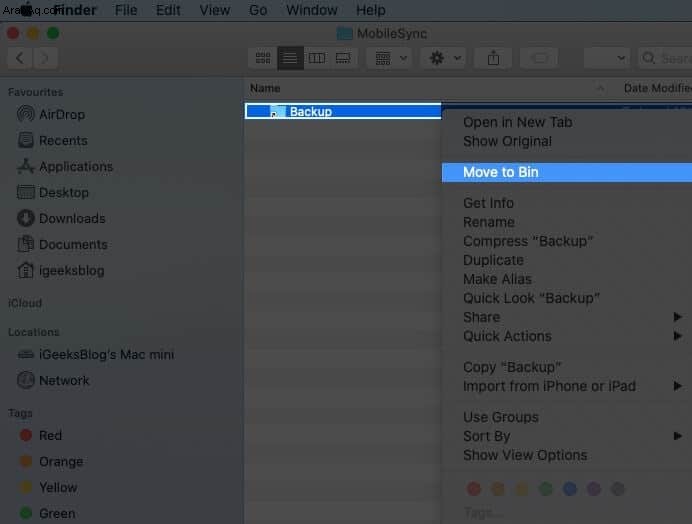This screenshot has width=692, height=524.
Task: Choose Get Info from context menu
Action: pyautogui.click(x=488, y=203)
